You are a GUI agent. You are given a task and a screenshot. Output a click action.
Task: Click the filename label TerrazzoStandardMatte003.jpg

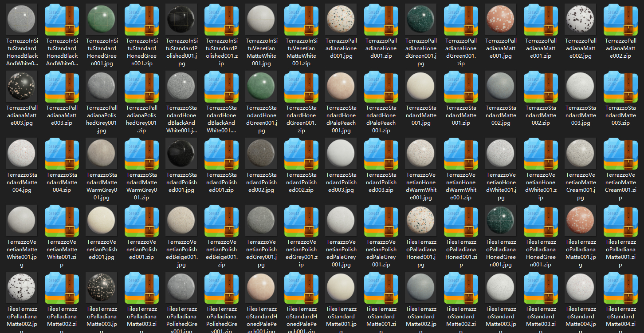581,115
